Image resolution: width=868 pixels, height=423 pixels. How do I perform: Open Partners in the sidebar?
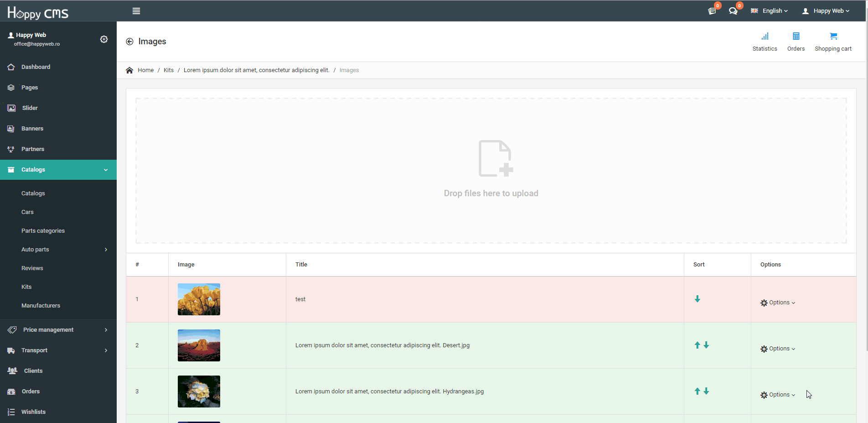tap(58, 149)
